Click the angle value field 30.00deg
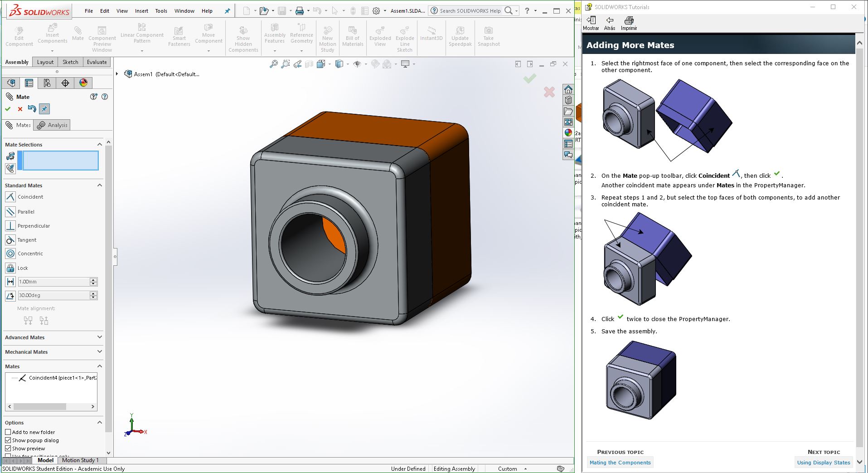Viewport: 868px width, 473px height. [53, 295]
